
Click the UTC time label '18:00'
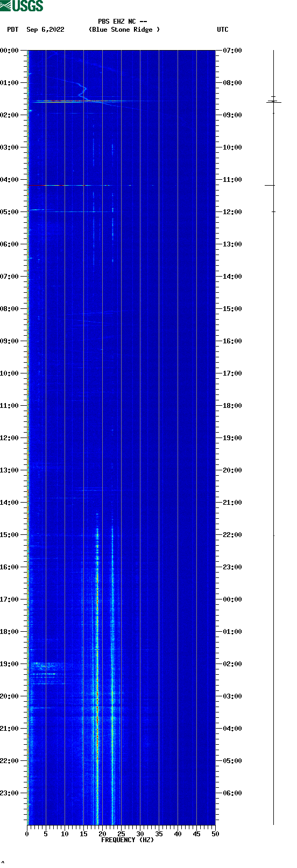tap(232, 406)
